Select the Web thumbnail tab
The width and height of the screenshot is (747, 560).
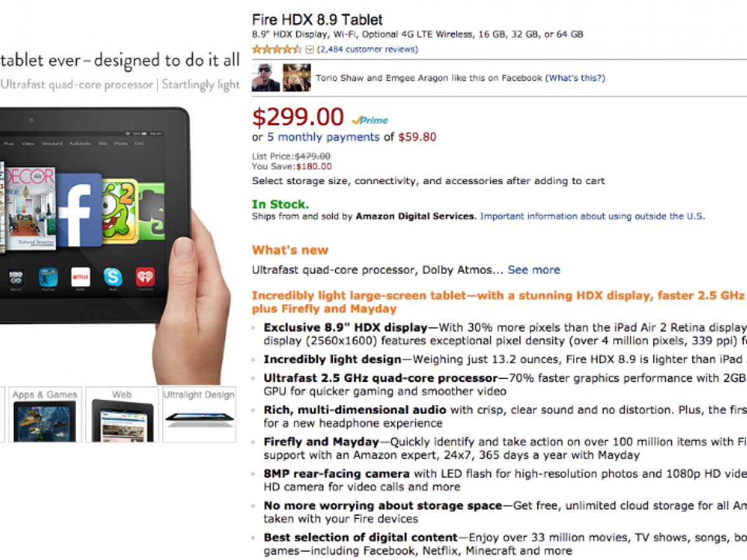point(122,414)
